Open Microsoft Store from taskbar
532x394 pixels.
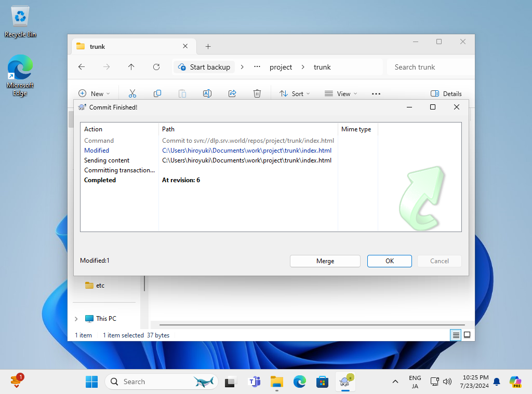coord(322,382)
